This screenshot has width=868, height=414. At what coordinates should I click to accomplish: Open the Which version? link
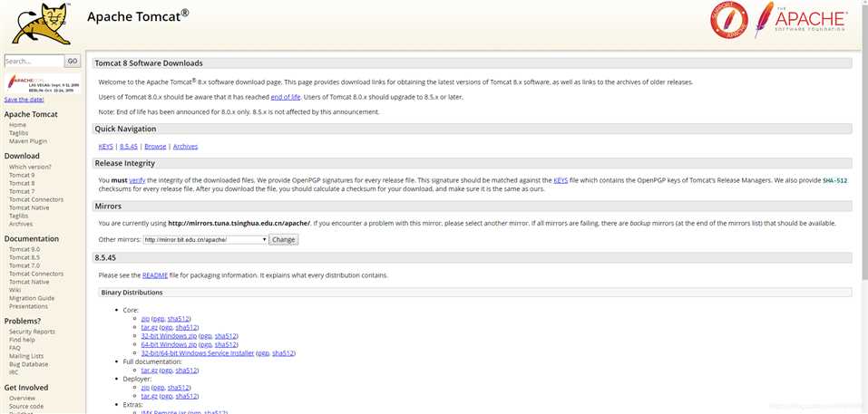pos(30,167)
